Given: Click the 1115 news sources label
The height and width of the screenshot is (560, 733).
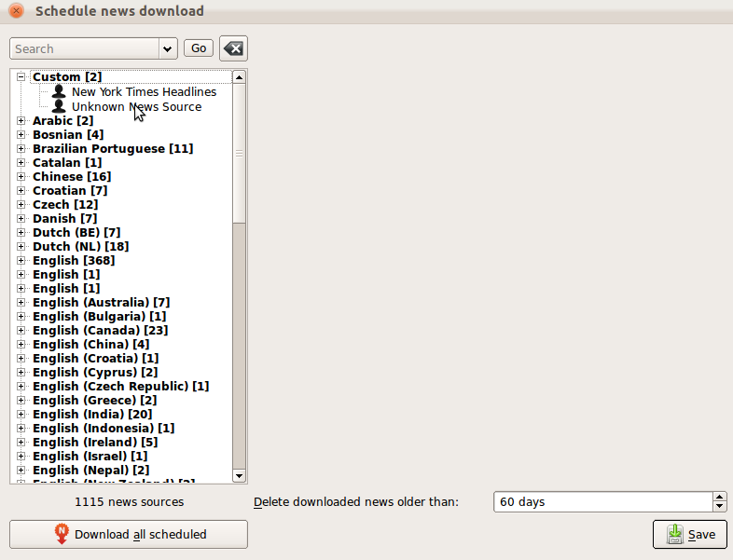Looking at the screenshot, I should [129, 501].
